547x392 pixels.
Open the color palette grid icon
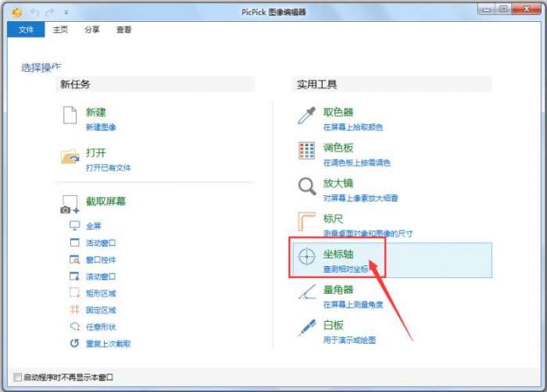(306, 151)
